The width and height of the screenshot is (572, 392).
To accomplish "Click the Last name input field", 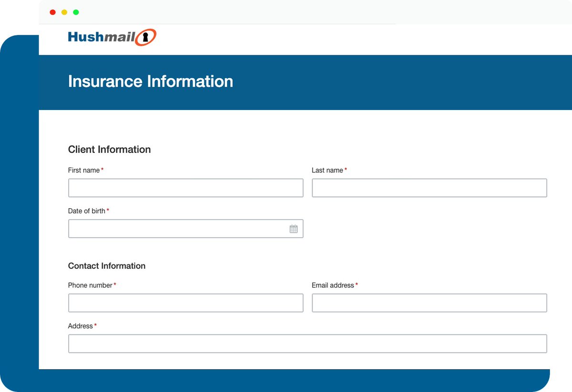I will click(429, 188).
